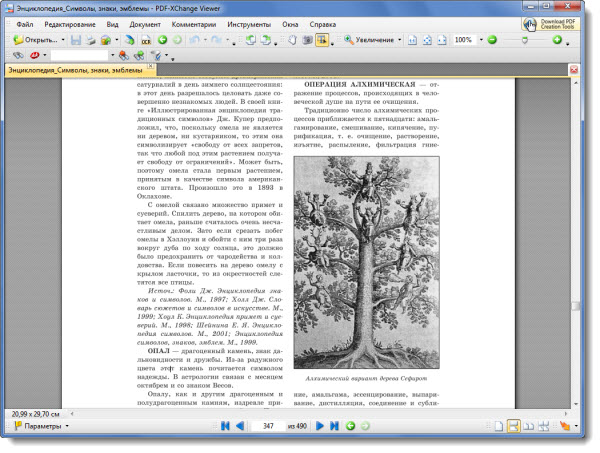Open the zoom percentage dropdown

480,40
